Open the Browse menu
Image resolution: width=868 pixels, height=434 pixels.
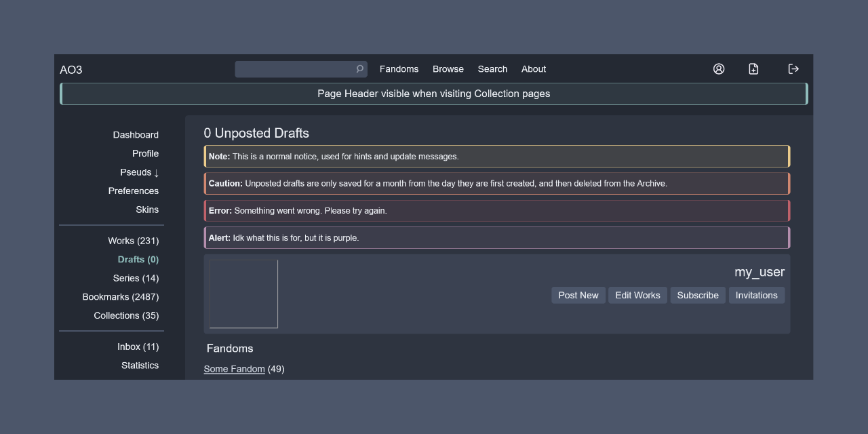[x=448, y=69]
